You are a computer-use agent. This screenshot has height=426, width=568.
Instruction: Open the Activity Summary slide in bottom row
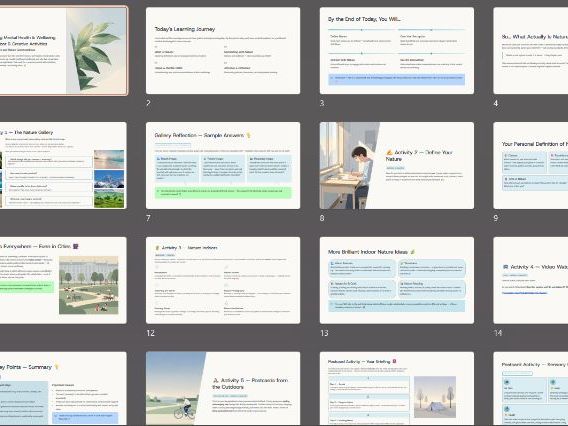(531, 389)
